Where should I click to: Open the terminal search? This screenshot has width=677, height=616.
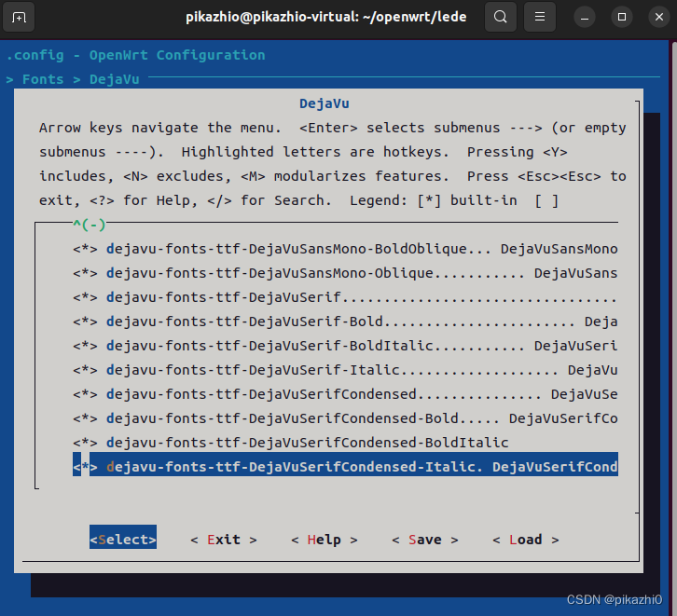click(501, 17)
